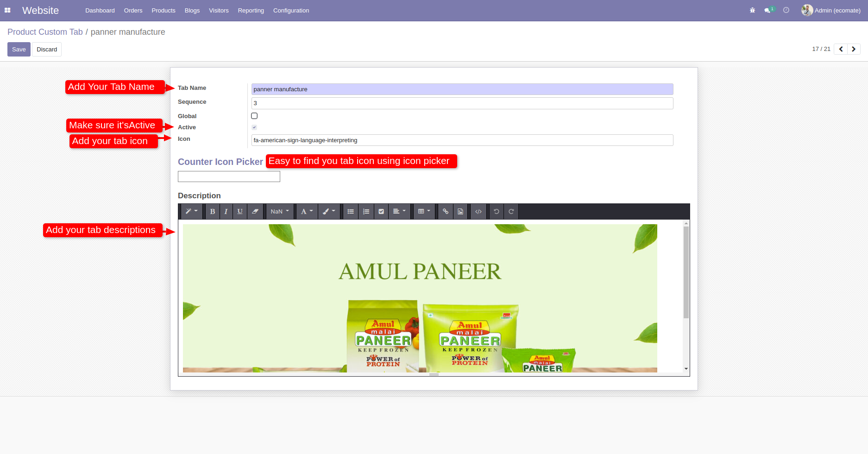Screen dimensions: 868x454
Task: Insert a checklist in the editor
Action: (x=381, y=212)
